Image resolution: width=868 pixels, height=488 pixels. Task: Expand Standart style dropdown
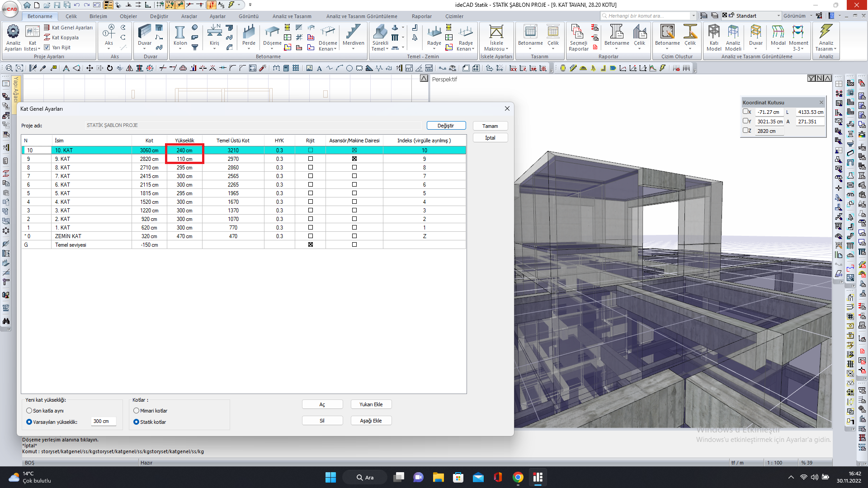778,16
